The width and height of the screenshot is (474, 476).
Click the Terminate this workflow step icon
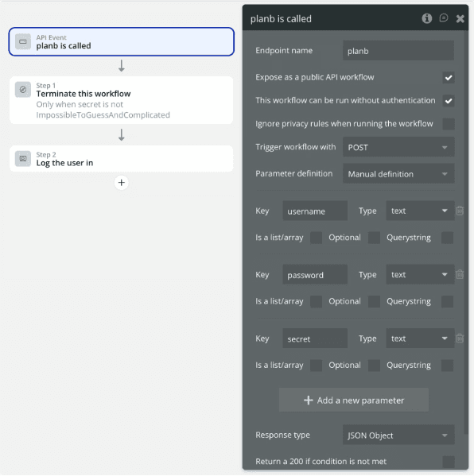pos(23,90)
